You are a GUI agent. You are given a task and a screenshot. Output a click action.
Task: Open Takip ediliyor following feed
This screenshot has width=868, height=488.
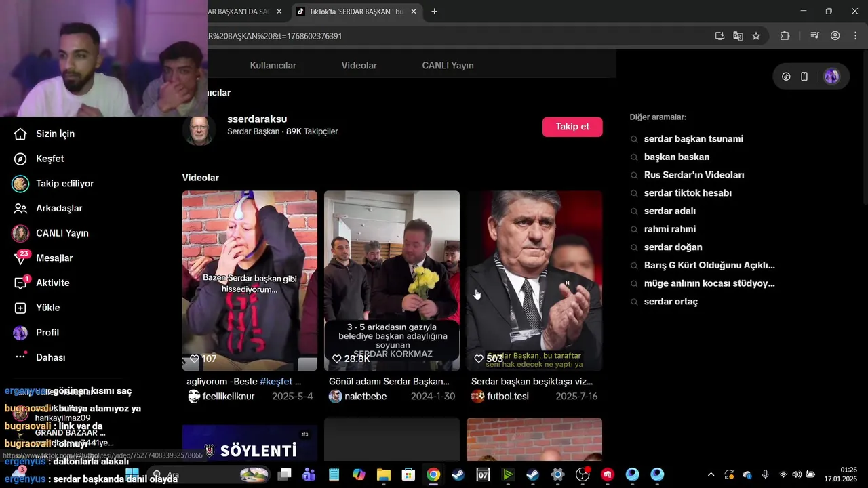point(54,184)
